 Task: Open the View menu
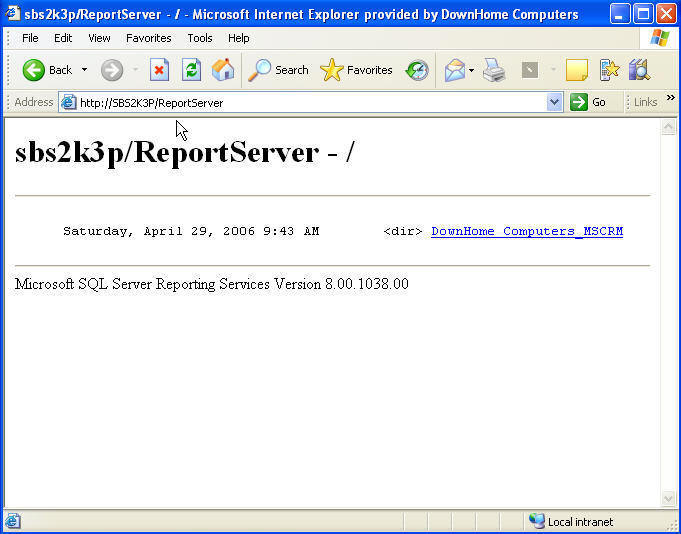pos(99,38)
